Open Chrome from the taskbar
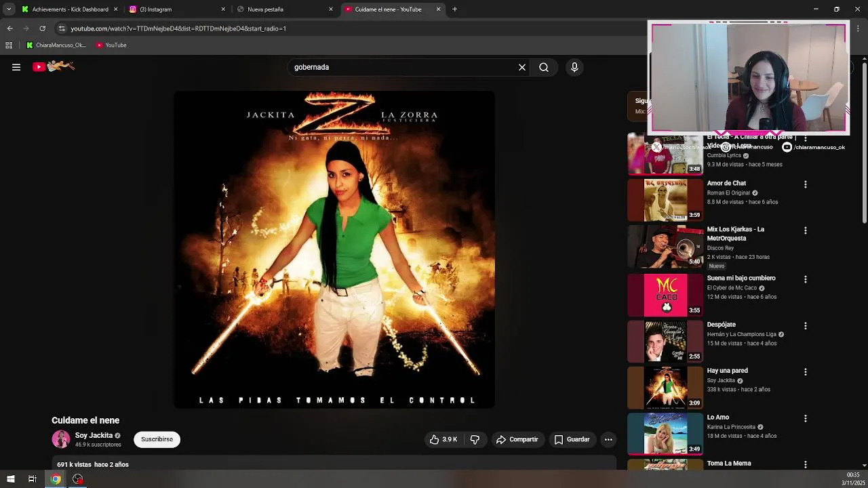 coord(56,479)
